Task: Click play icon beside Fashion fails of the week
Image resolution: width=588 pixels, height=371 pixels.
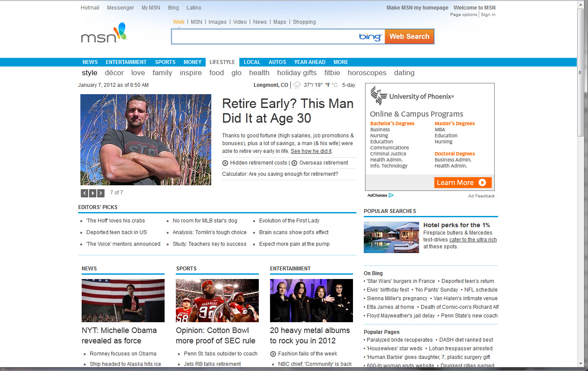Action: point(273,354)
